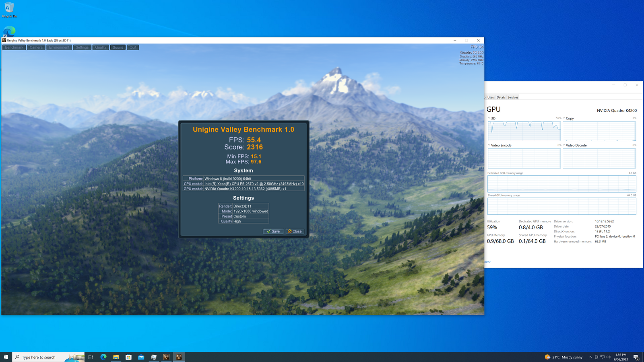Image resolution: width=644 pixels, height=362 pixels.
Task: Click the non-highlighted Unigine Valley taskbar icon
Action: pos(166,357)
